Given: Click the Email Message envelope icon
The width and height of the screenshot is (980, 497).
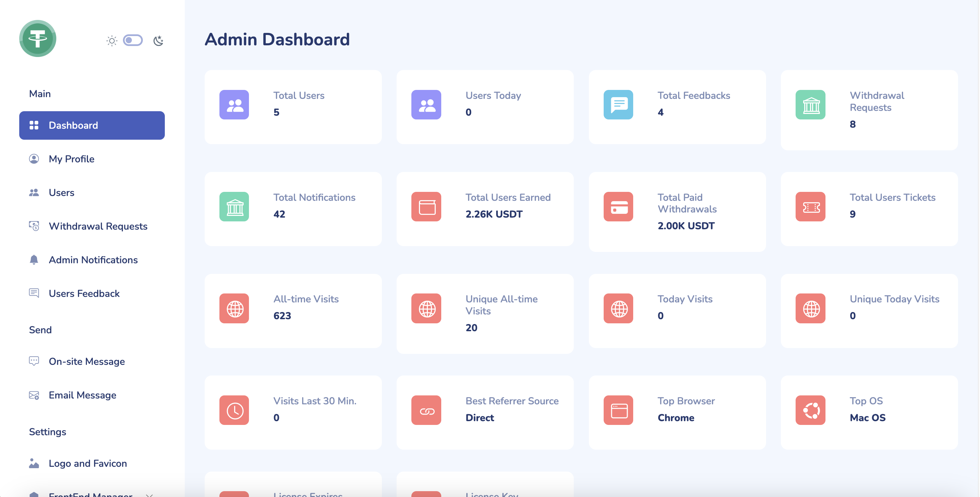Looking at the screenshot, I should click(x=34, y=395).
